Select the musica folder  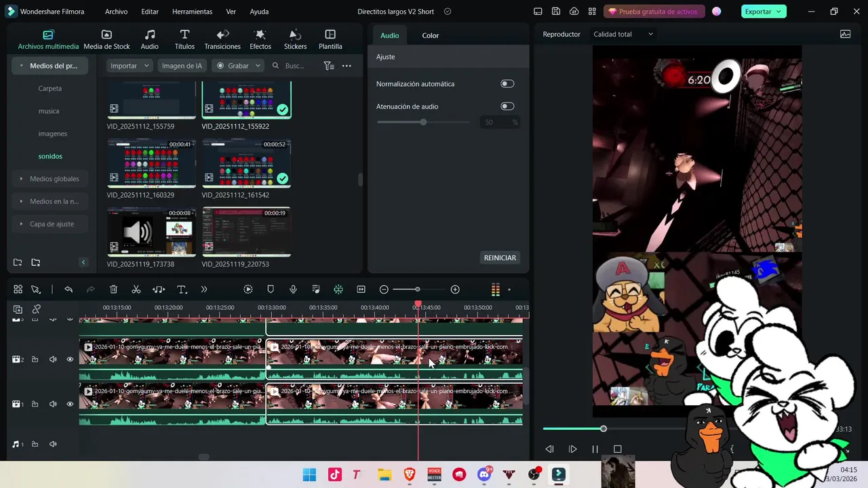[x=49, y=111]
